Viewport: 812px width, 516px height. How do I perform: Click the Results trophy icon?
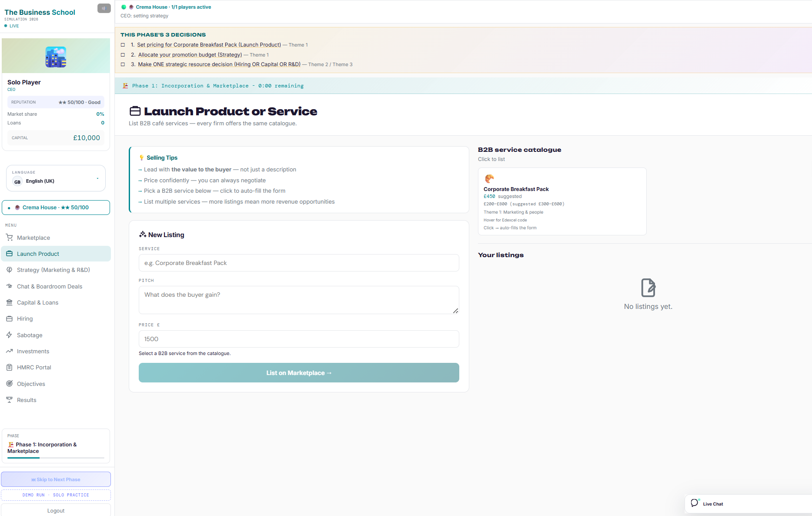tap(9, 400)
